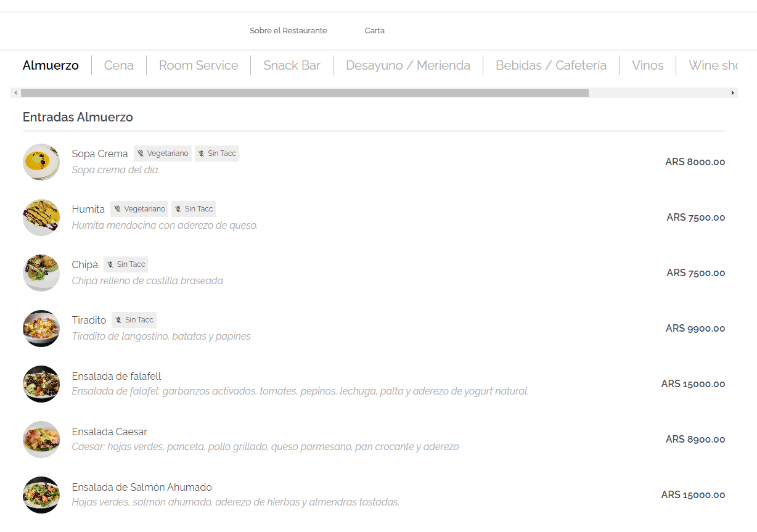This screenshot has width=757, height=532.
Task: Click the Ensalada de Salmón Ahumado image
Action: pos(41,495)
